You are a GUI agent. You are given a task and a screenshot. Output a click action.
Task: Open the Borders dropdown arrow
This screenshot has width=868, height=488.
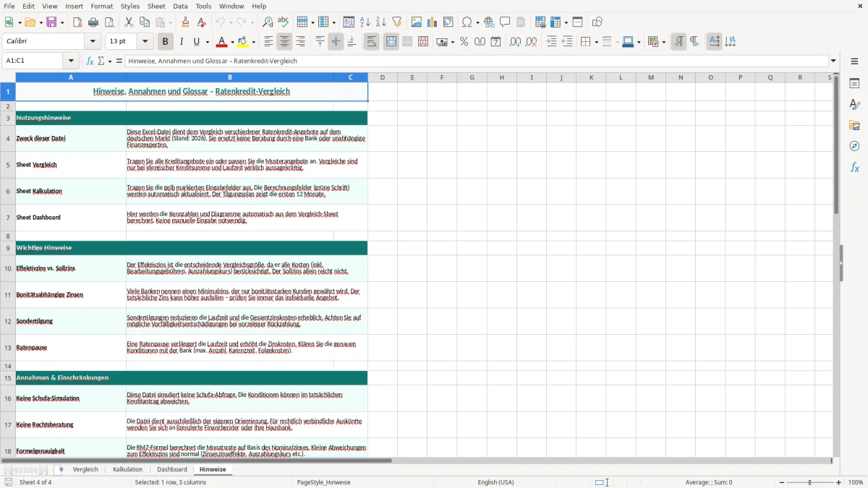click(595, 42)
